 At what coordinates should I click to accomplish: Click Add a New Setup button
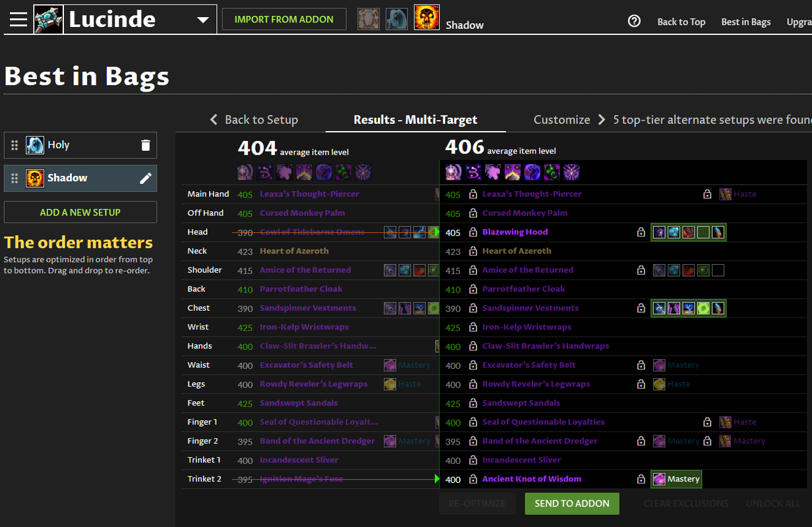tap(80, 212)
